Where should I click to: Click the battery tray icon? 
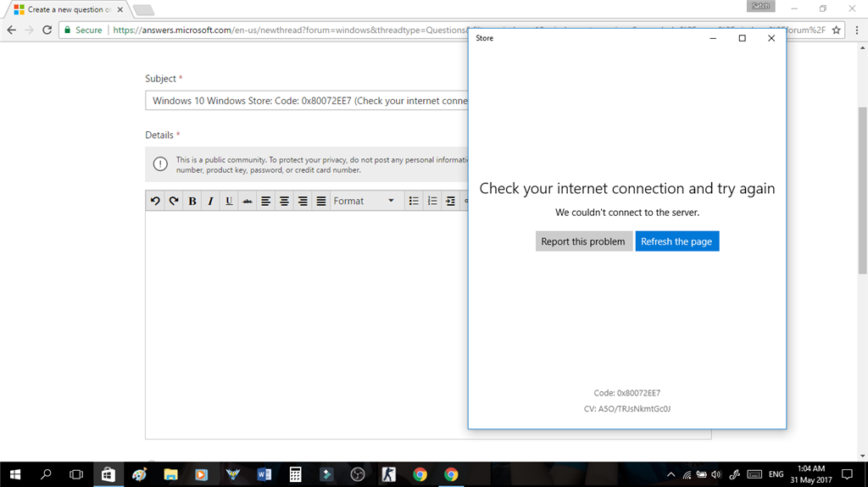[701, 474]
